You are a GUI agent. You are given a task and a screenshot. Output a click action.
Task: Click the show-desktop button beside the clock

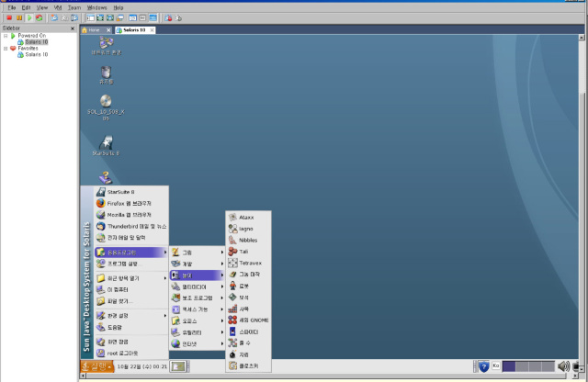(x=177, y=366)
